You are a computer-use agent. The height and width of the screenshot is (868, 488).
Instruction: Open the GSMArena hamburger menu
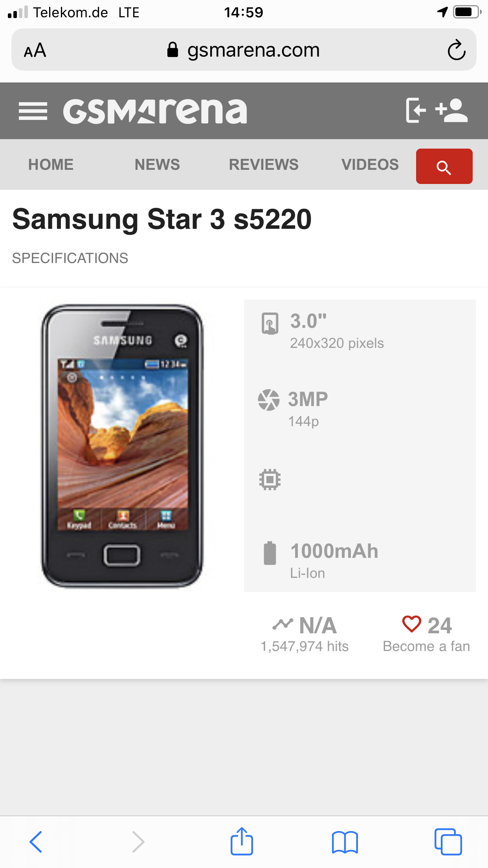point(33,111)
